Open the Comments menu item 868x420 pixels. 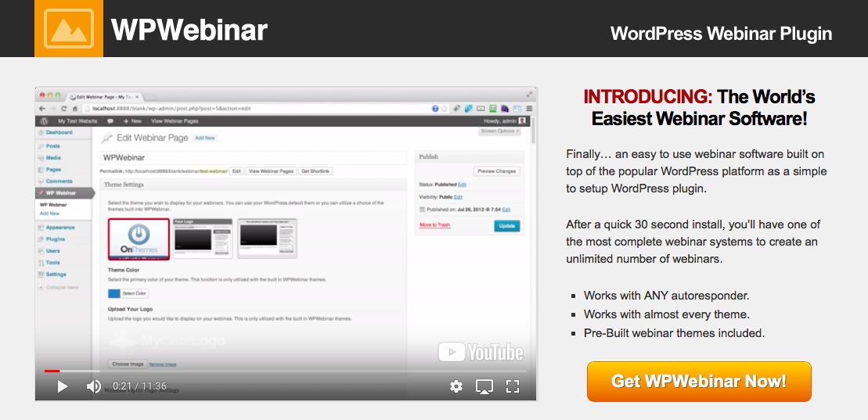point(59,181)
